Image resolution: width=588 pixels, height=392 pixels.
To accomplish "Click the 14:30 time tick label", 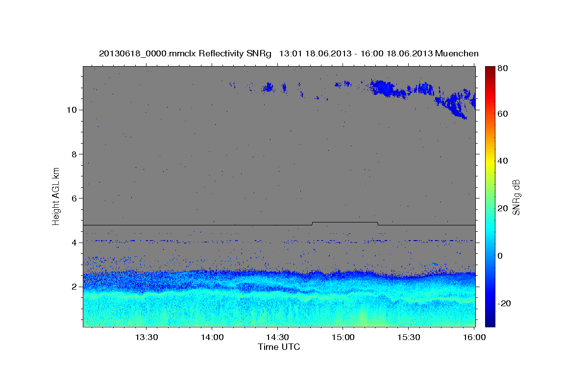I will tap(277, 338).
